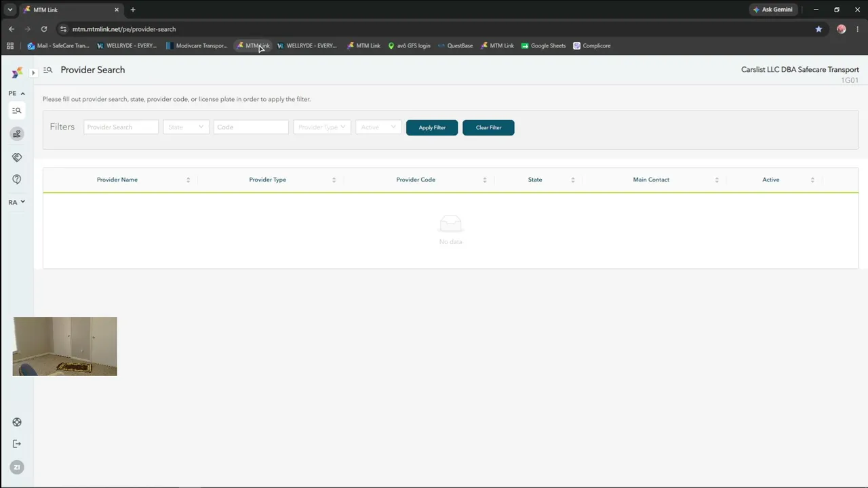Sort by Active column

click(x=812, y=180)
